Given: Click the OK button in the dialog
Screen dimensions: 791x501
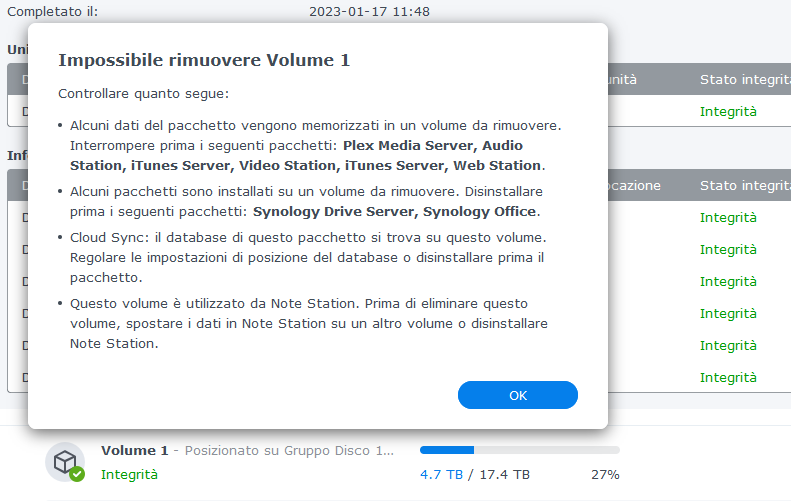Looking at the screenshot, I should click(x=518, y=395).
